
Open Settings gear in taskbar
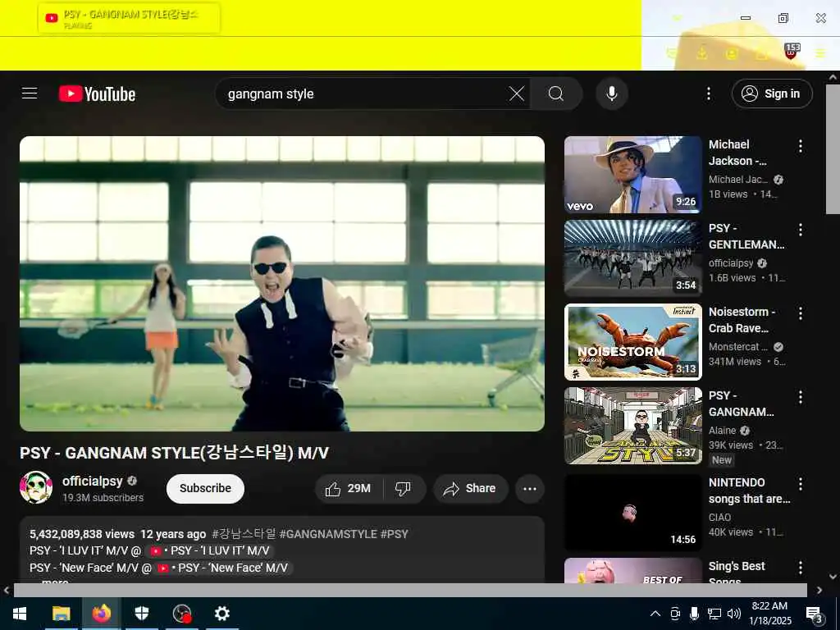(221, 614)
